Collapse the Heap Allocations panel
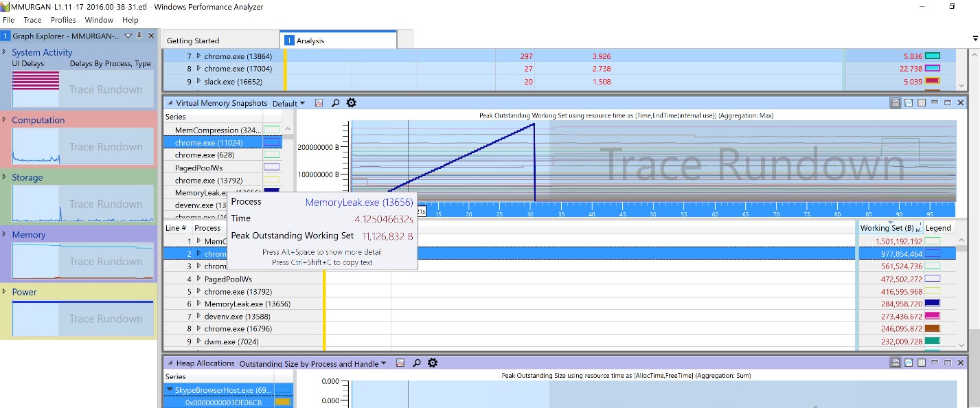Screen dimensions: 980x408 coord(169,363)
